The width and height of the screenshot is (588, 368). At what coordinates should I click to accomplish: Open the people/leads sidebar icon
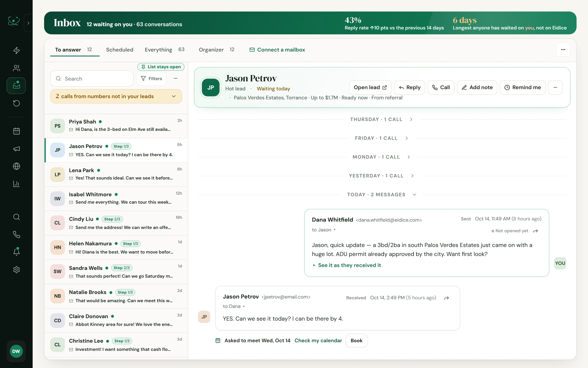click(16, 68)
